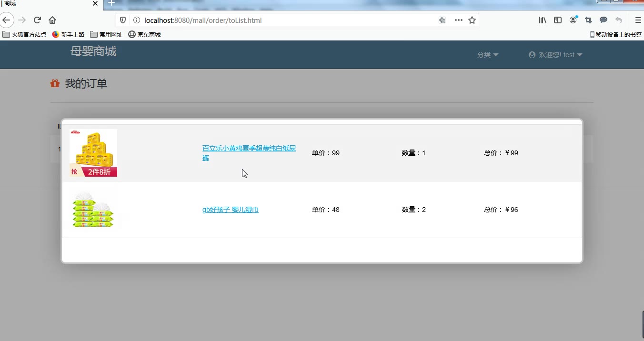Close the 商城 tab
644x341 pixels.
click(95, 3)
